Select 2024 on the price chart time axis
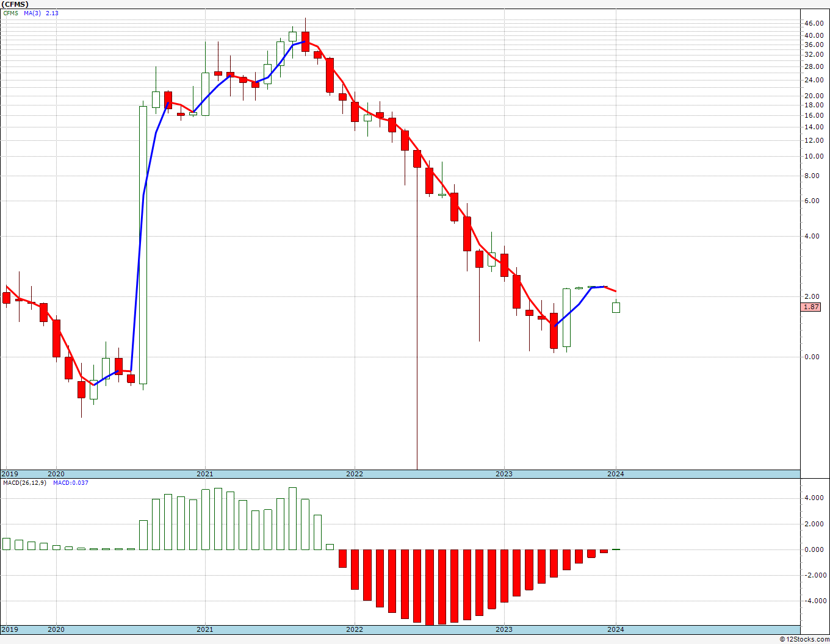Screen dimensions: 830x644 coord(616,474)
